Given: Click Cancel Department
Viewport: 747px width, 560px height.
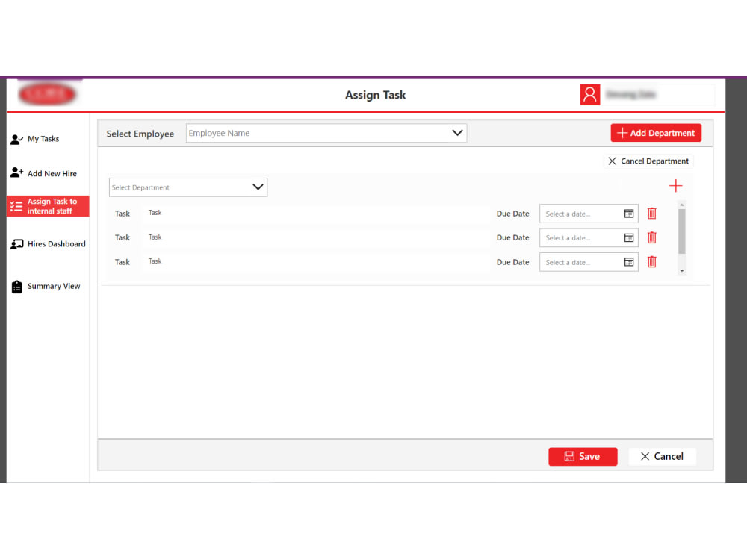Looking at the screenshot, I should click(x=648, y=161).
